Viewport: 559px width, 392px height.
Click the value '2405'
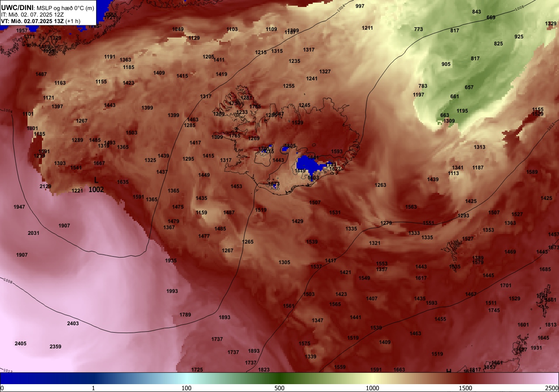click(x=21, y=344)
